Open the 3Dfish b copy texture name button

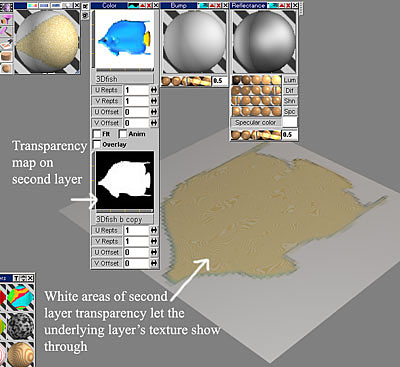123,219
